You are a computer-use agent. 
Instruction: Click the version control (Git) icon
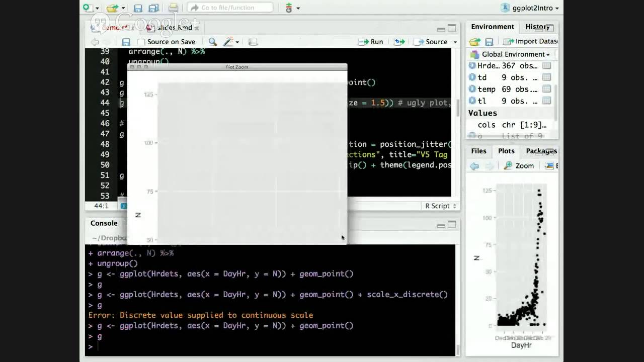(289, 8)
